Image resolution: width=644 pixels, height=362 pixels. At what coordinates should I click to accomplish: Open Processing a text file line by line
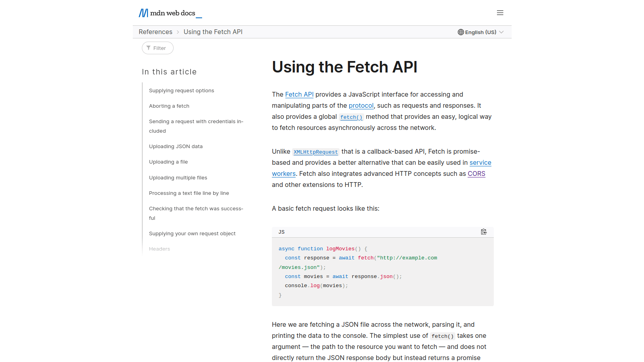[189, 193]
